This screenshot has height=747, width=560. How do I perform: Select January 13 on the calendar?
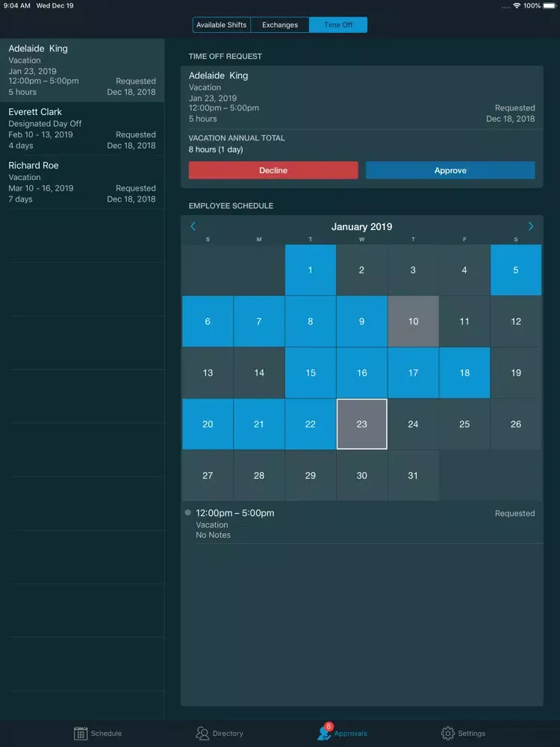(x=208, y=373)
